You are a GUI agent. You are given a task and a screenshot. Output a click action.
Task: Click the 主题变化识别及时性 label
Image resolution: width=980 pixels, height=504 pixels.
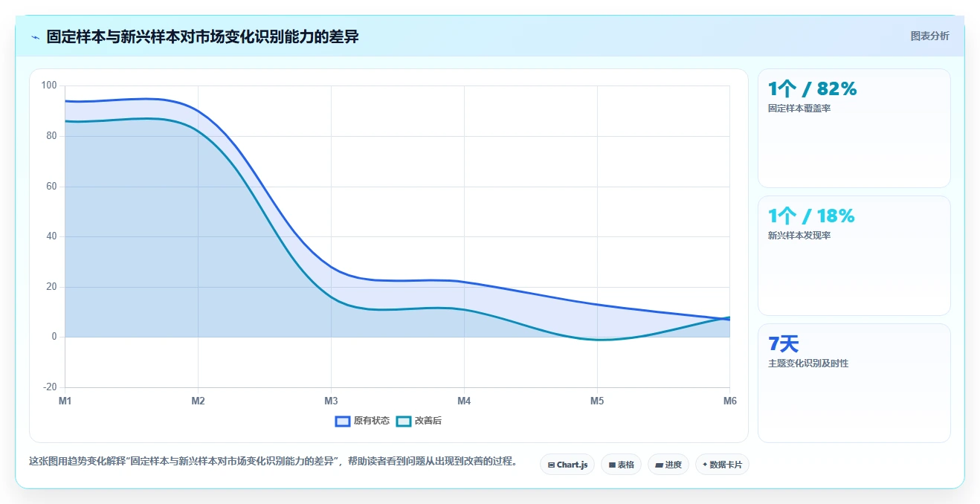tap(808, 364)
